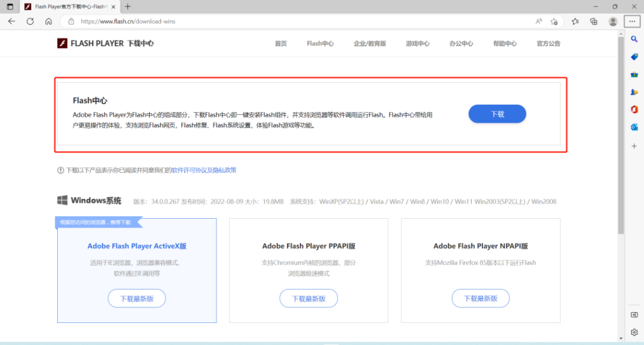Image resolution: width=644 pixels, height=345 pixels.
Task: Click the FLASH PLAYER 下载中心 title
Action: coord(112,43)
